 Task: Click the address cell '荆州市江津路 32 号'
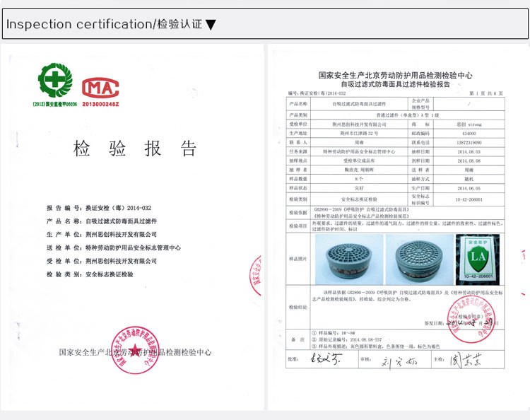[359, 133]
